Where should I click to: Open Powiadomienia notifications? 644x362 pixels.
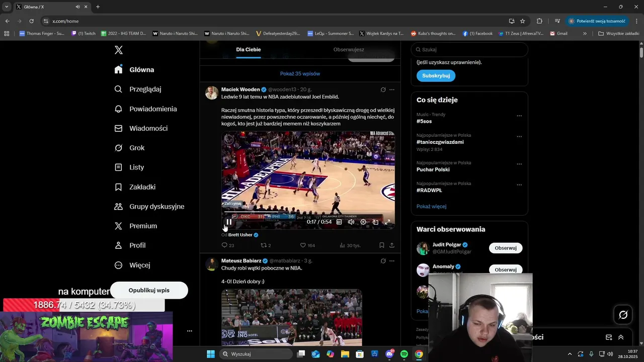pos(145,109)
